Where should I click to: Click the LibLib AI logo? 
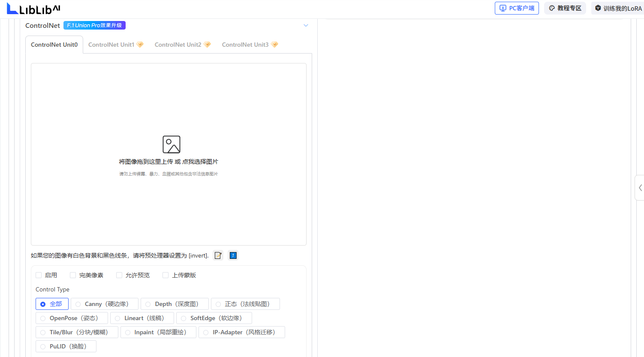(x=33, y=9)
